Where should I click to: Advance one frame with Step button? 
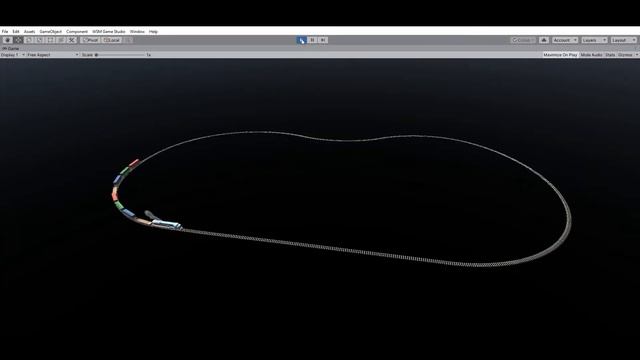[323, 40]
